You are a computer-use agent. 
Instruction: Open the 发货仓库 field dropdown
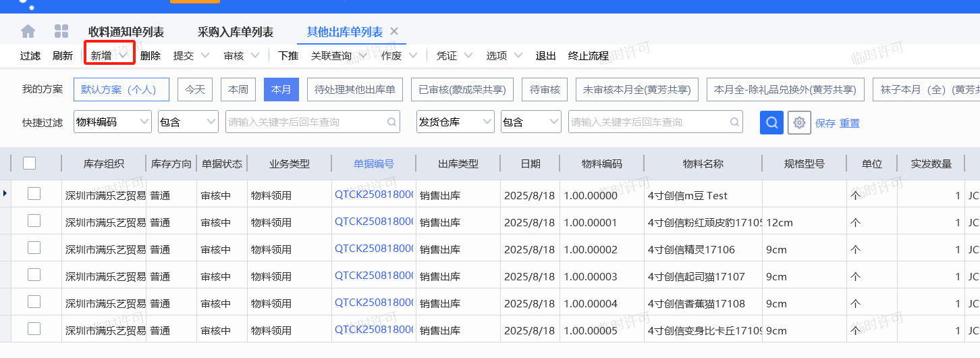click(x=487, y=122)
